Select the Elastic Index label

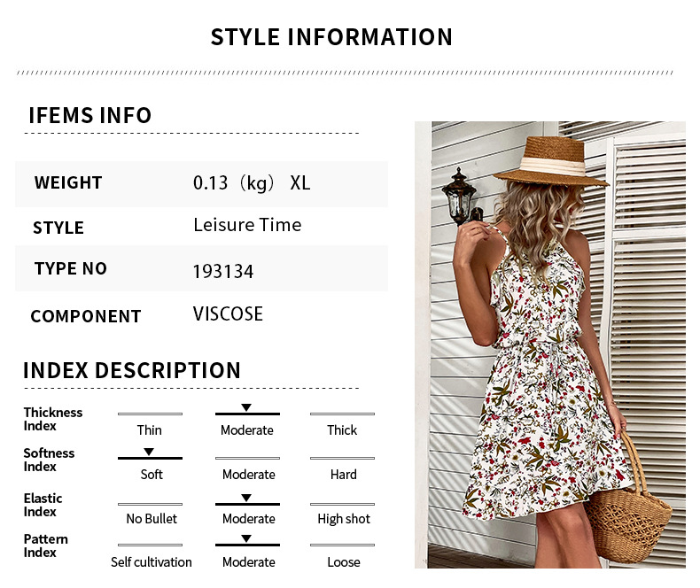click(43, 505)
